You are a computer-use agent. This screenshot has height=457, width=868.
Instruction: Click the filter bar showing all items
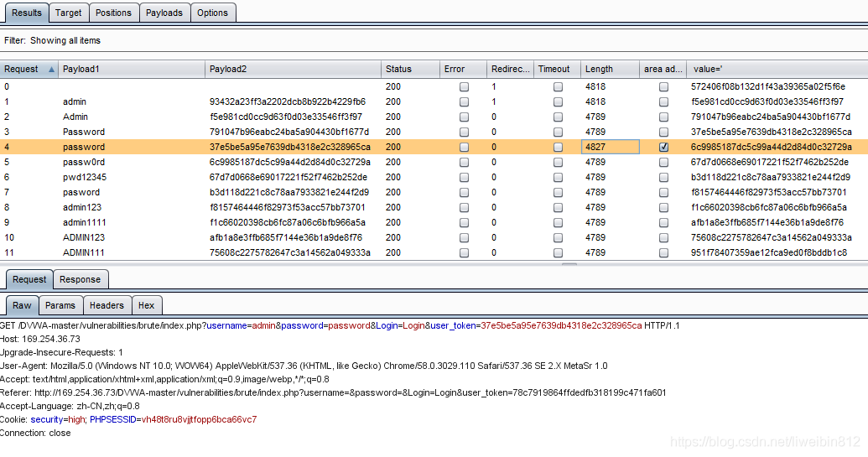(434, 40)
